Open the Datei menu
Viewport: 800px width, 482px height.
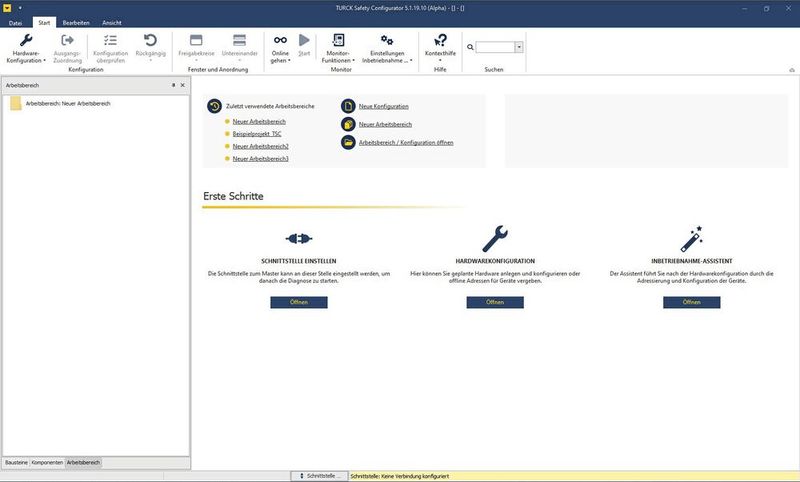click(x=15, y=23)
